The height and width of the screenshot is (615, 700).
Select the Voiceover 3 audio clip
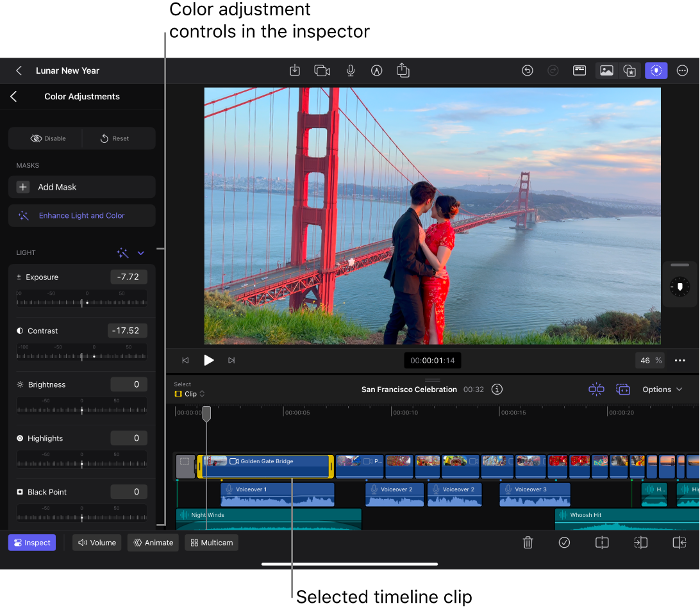click(535, 495)
